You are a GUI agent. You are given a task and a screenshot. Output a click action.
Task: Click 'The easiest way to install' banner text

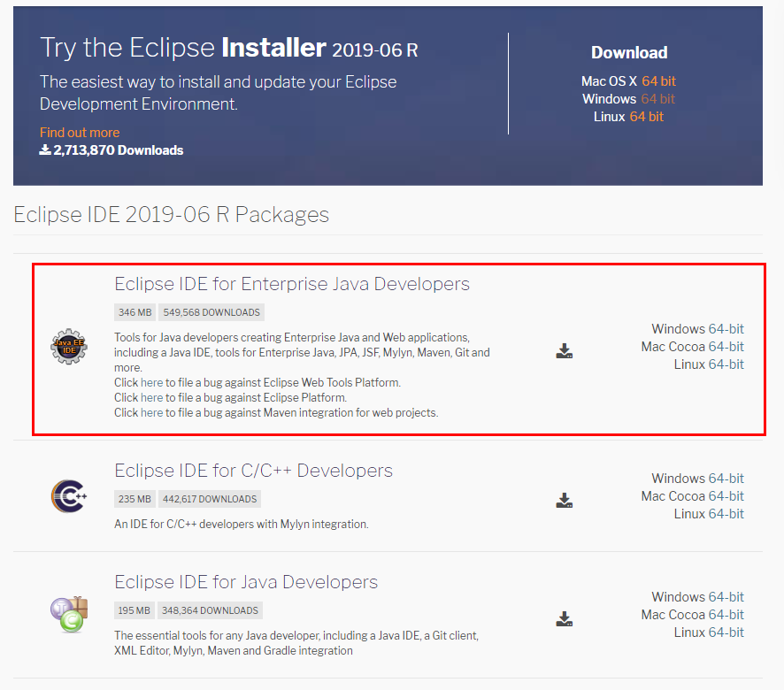218,93
